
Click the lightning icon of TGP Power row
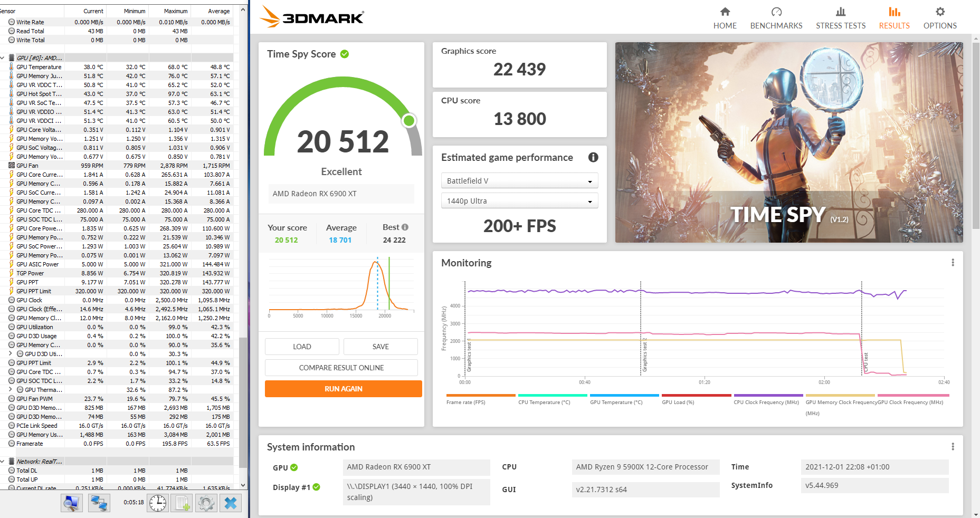[12, 273]
